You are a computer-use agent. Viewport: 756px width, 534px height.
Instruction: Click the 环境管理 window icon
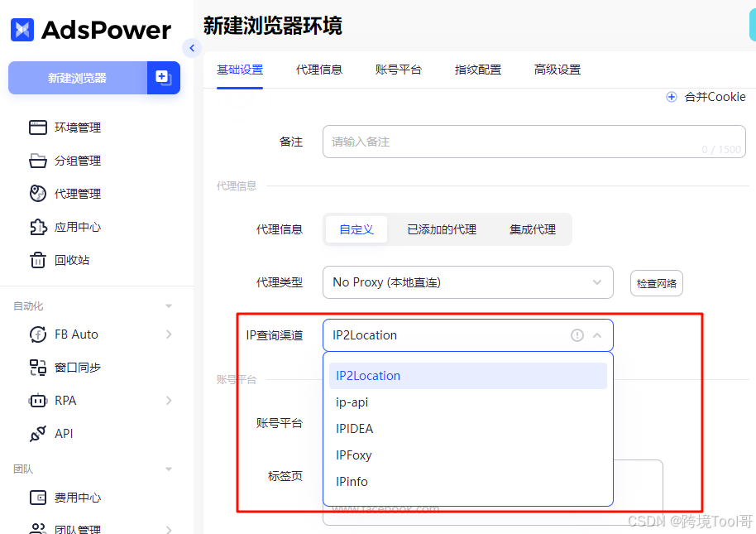37,127
